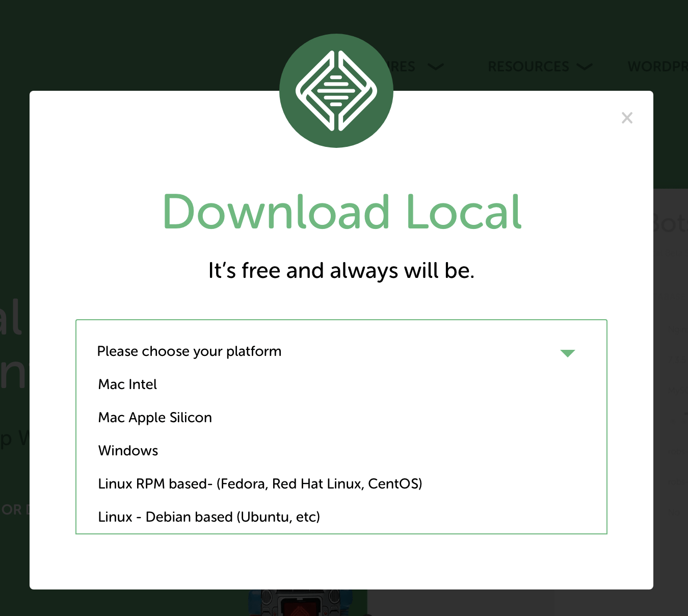Viewport: 688px width, 616px height.
Task: Pick Linux - Debian based (Ubuntu) option
Action: pyautogui.click(x=209, y=517)
